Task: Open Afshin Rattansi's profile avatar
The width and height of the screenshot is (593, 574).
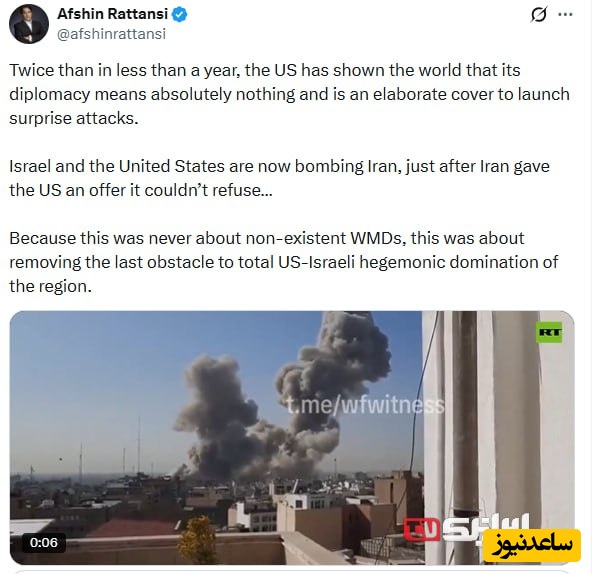Action: 29,24
